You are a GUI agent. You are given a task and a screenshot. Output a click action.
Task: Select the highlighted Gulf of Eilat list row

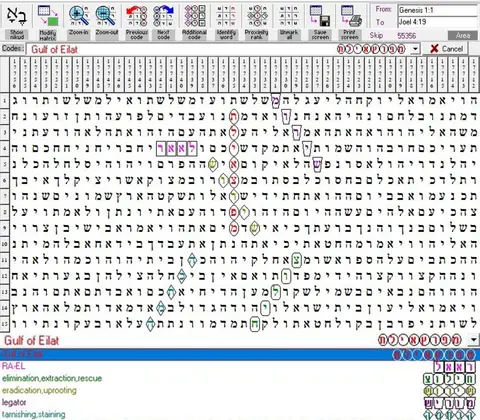click(240, 355)
